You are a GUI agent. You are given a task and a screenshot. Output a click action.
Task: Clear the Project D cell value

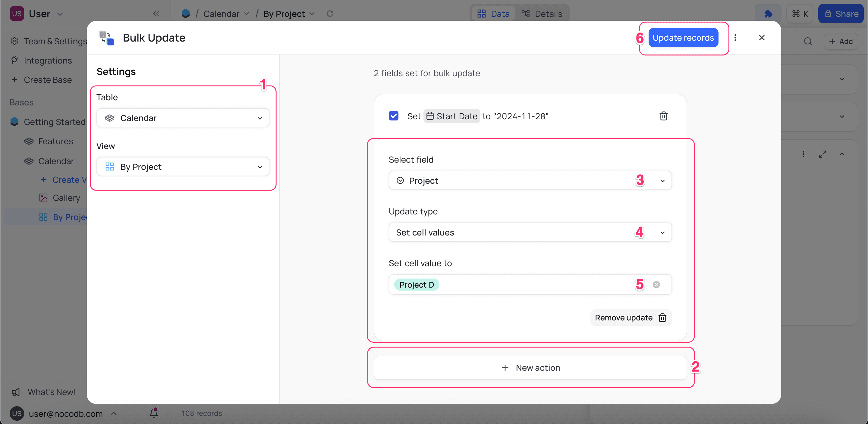656,285
